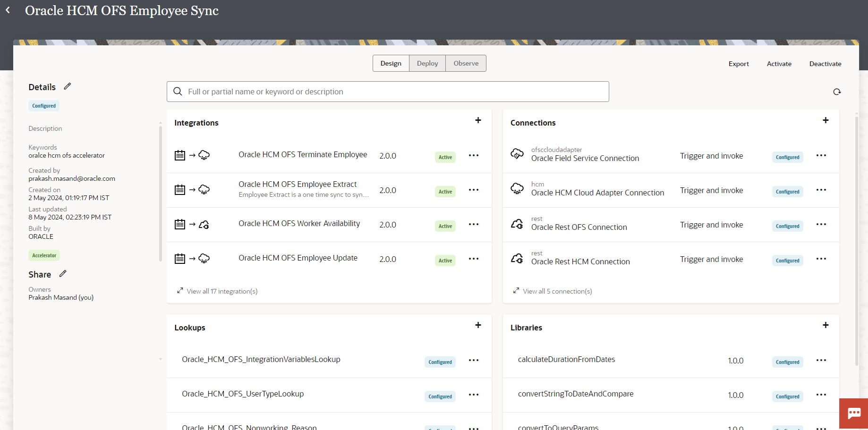Switch to the Observe tab
868x430 pixels.
pyautogui.click(x=466, y=63)
